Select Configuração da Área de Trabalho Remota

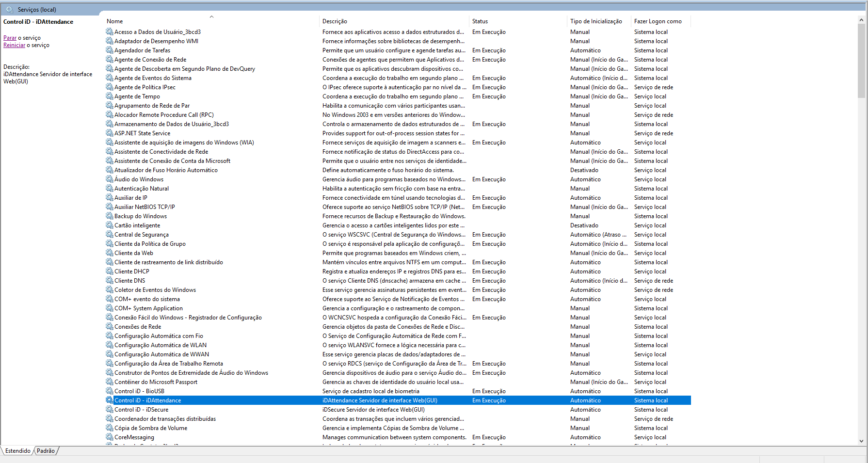coord(398,364)
